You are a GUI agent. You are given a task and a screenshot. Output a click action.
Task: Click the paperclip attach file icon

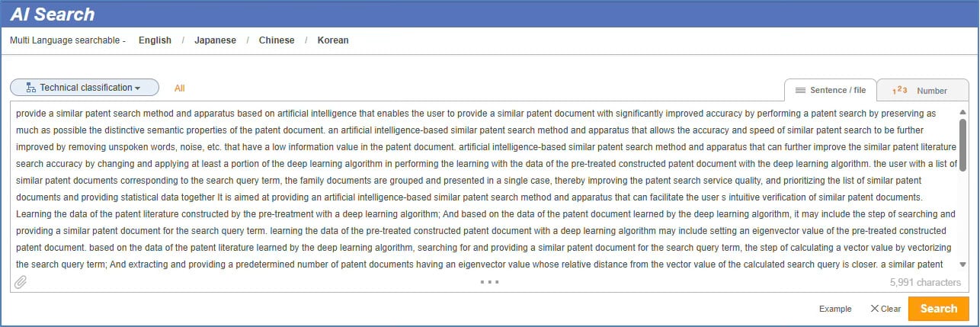point(21,282)
